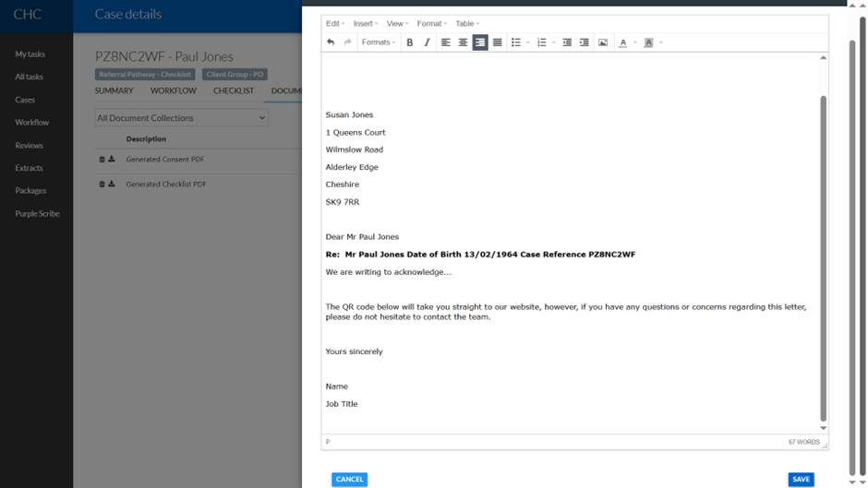Toggle italic formatting
The height and width of the screenshot is (488, 868).
tap(427, 42)
